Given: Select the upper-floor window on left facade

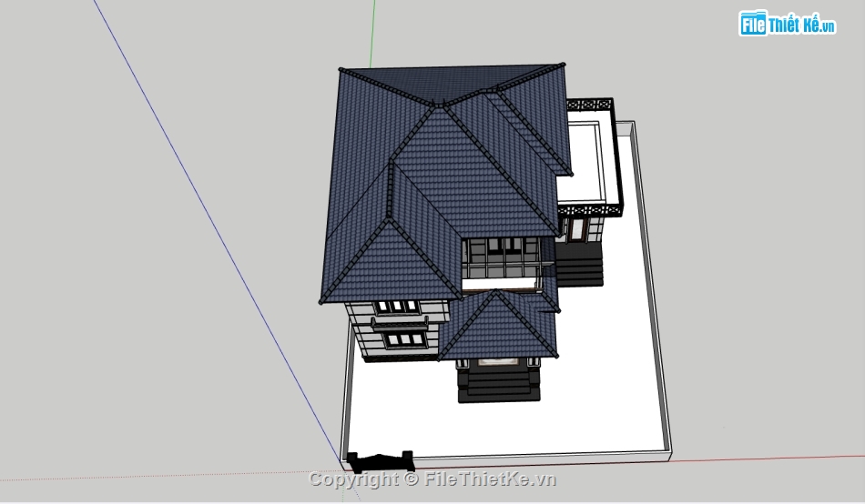Looking at the screenshot, I should (x=397, y=307).
